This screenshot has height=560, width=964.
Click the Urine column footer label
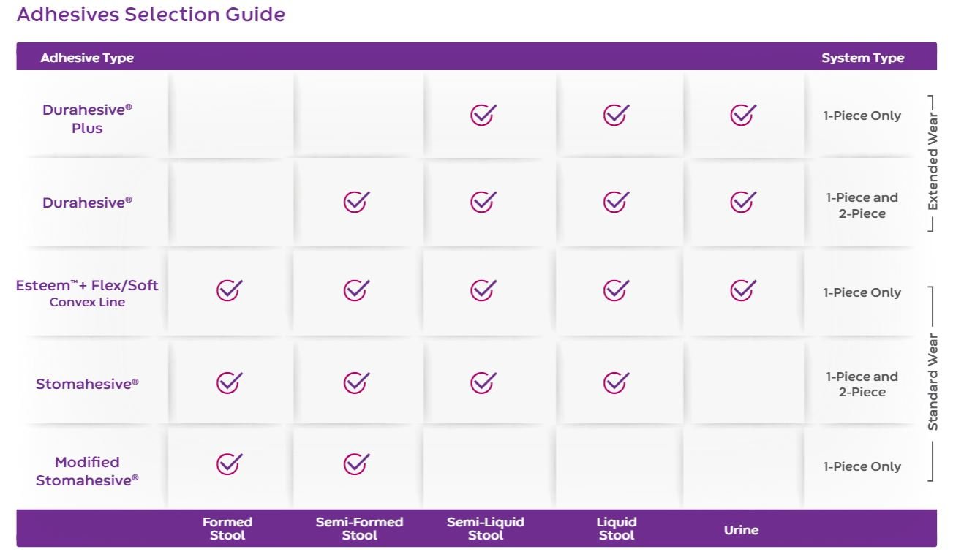click(741, 530)
